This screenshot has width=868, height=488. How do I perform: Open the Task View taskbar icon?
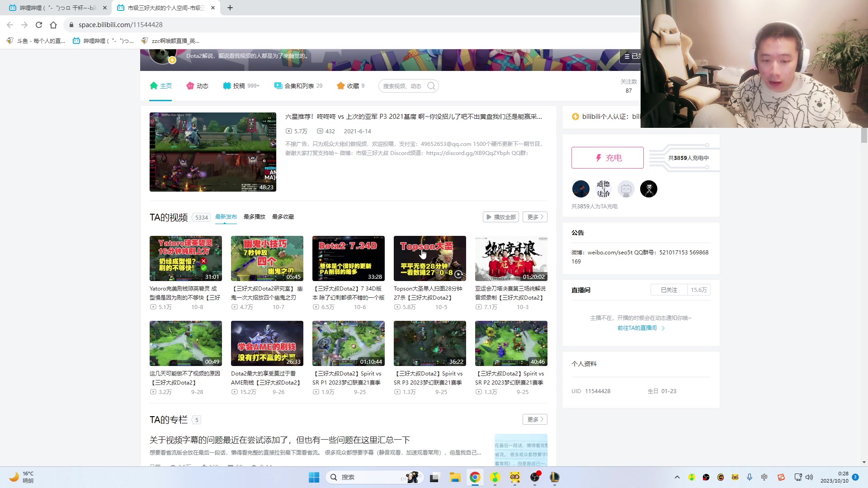click(x=434, y=477)
